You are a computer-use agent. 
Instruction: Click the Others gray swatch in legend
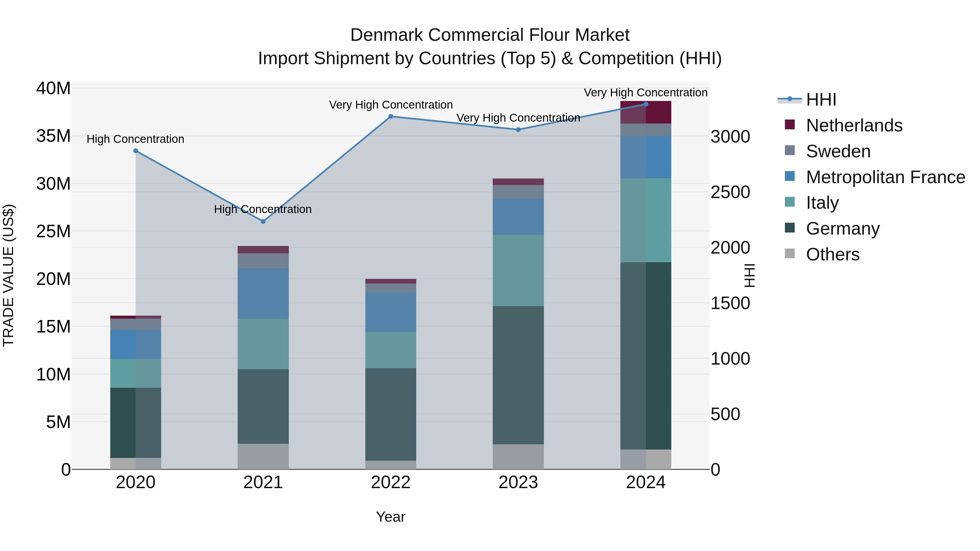[x=790, y=254]
